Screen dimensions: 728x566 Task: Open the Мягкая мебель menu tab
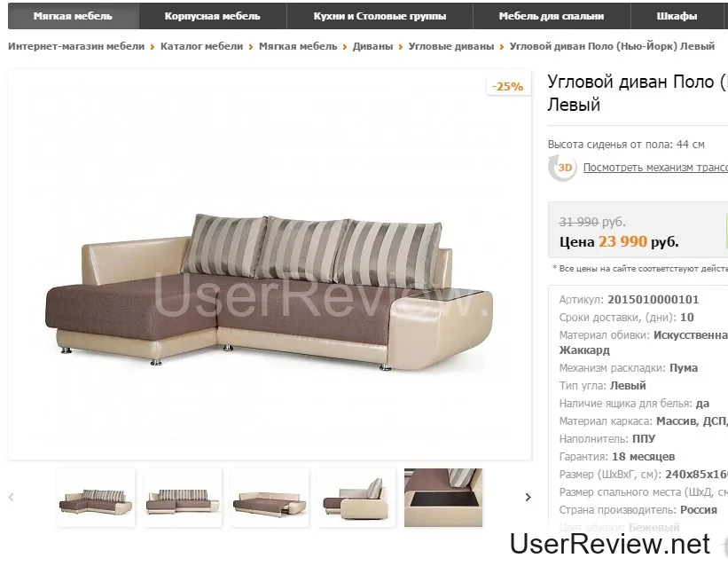pos(74,16)
